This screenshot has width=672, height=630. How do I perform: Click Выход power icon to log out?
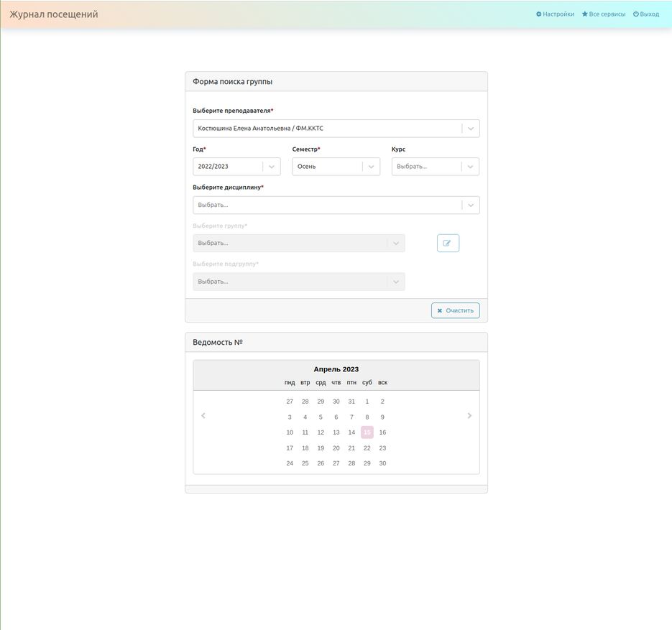pyautogui.click(x=645, y=14)
